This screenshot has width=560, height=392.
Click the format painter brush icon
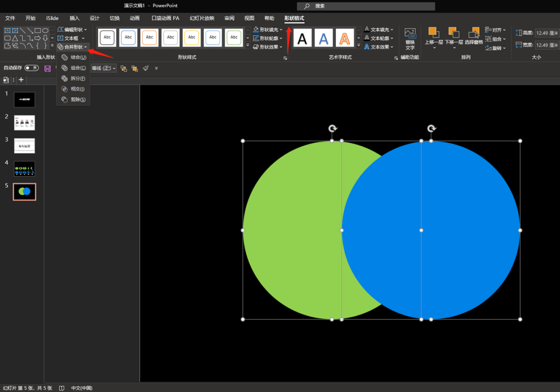click(x=146, y=68)
